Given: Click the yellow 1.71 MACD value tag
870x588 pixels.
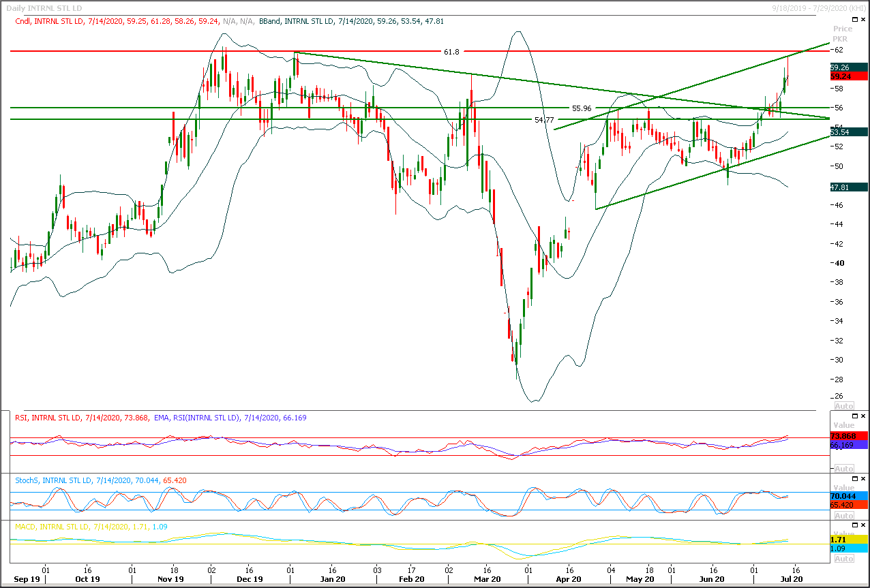Looking at the screenshot, I should pyautogui.click(x=848, y=540).
